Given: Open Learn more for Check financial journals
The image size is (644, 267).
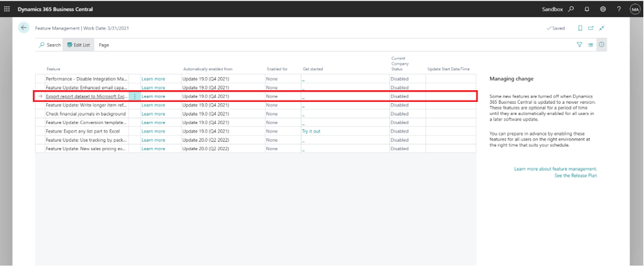Looking at the screenshot, I should (153, 114).
